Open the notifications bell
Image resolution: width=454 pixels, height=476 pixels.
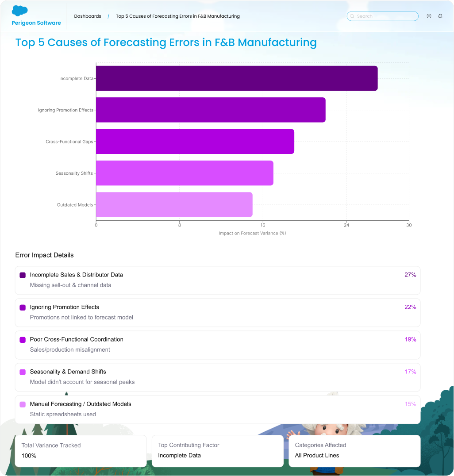[440, 16]
